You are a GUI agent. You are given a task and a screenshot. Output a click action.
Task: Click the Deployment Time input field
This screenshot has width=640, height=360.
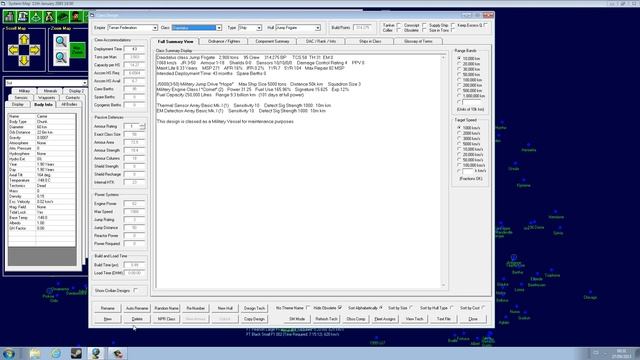pos(134,49)
